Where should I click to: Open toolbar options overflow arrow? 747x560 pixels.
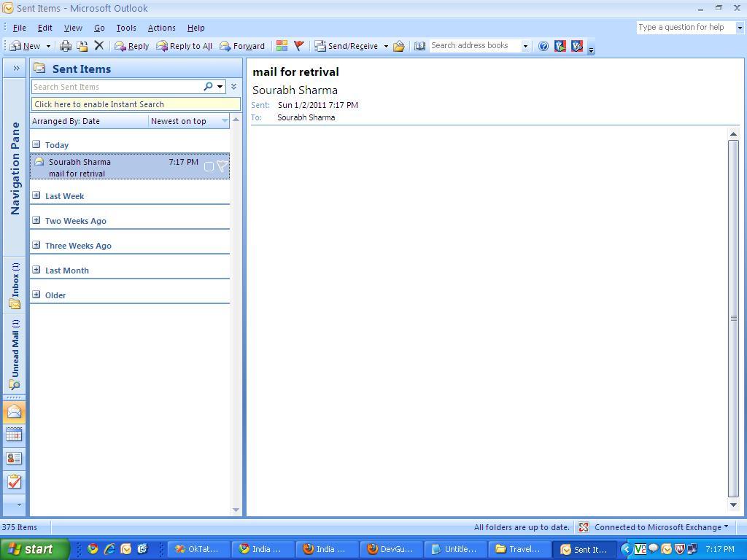tap(591, 50)
